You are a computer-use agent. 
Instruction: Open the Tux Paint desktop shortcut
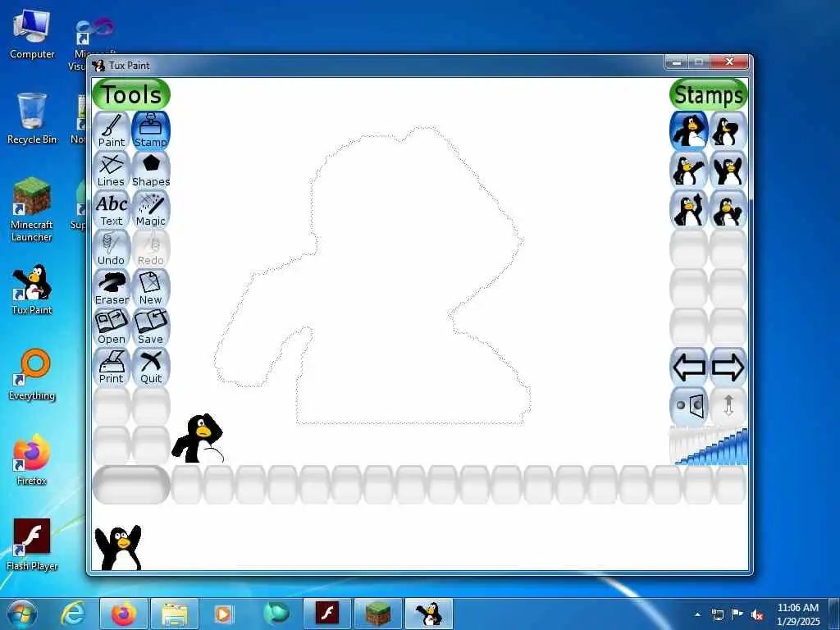pos(32,290)
